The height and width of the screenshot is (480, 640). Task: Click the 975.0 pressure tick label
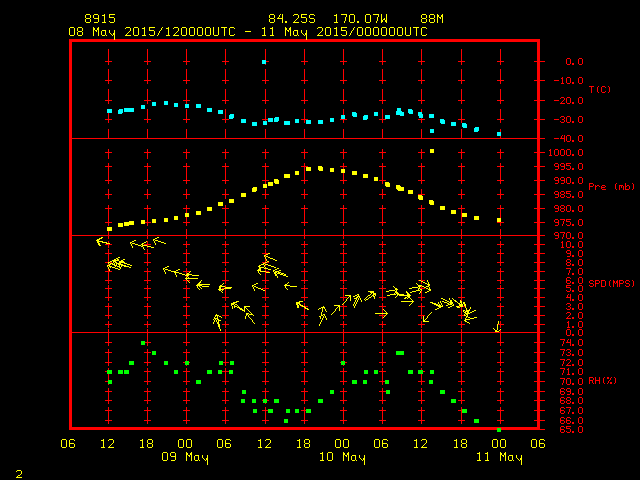(x=569, y=222)
